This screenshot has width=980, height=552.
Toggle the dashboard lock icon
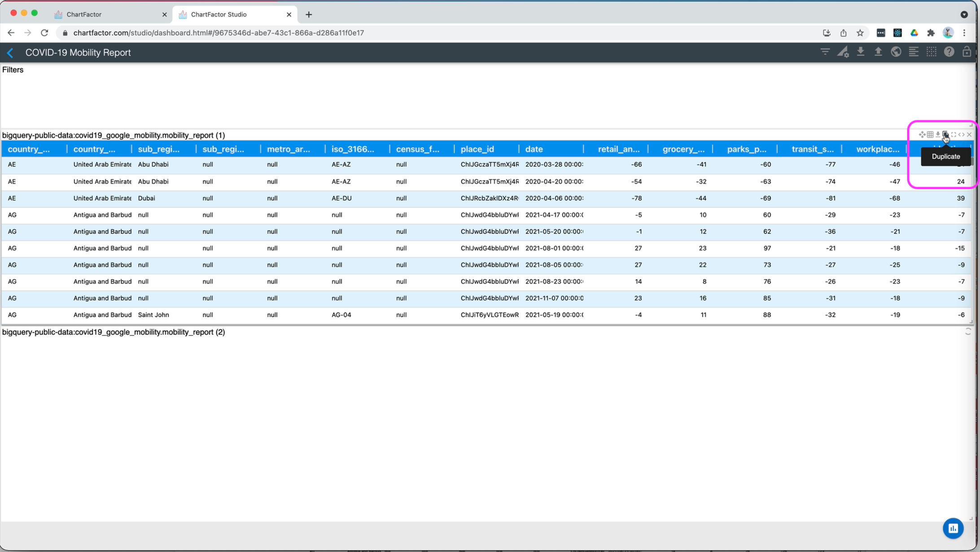(x=967, y=52)
